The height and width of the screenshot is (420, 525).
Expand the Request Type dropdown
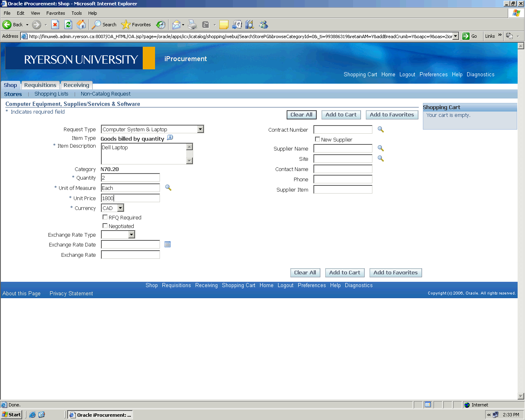point(200,130)
